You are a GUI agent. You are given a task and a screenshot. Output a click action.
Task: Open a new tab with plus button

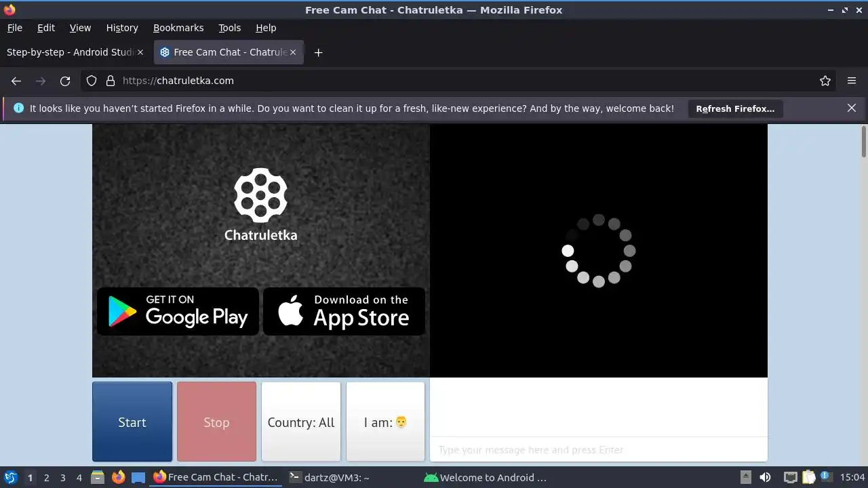pos(318,52)
